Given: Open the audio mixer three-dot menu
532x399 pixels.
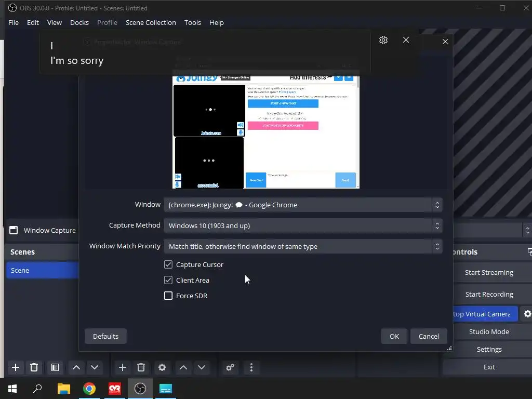Looking at the screenshot, I should 251,367.
